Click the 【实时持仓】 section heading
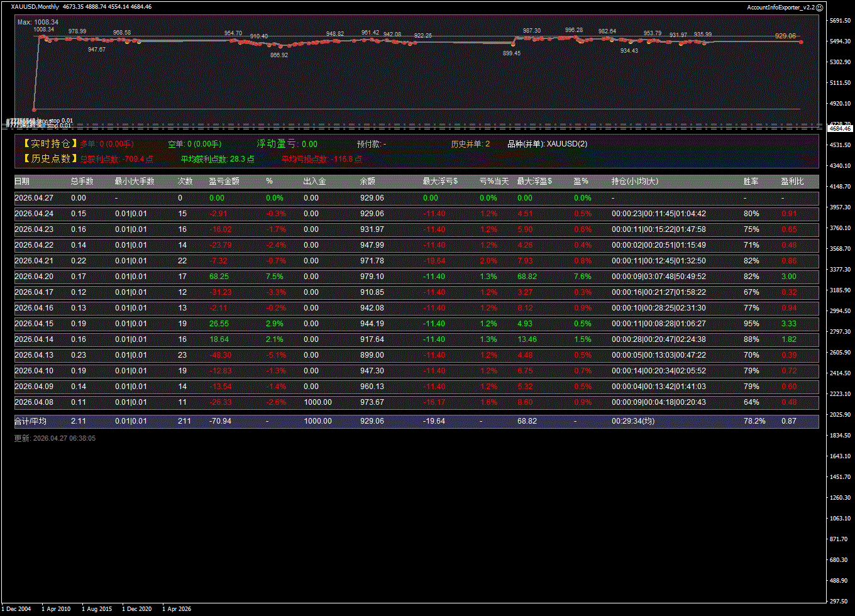Screen dimensions: 855x616 [x=50, y=144]
